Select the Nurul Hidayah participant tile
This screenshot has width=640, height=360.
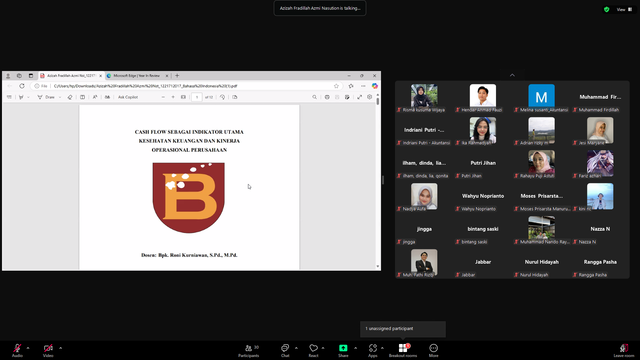click(x=541, y=262)
